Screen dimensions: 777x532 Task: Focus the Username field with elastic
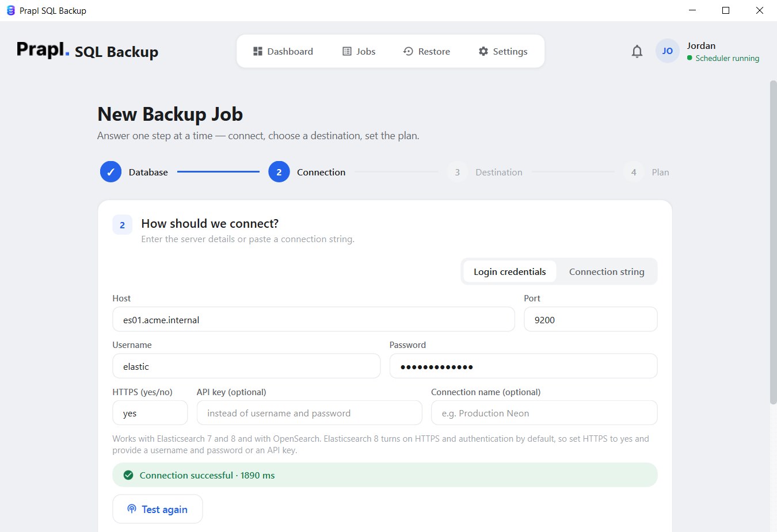click(246, 366)
